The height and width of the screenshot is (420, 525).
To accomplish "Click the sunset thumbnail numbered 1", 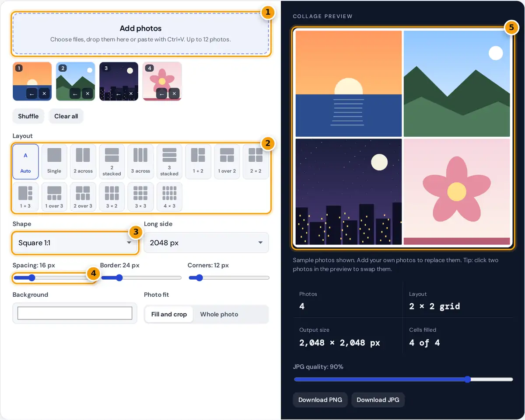I will (32, 81).
